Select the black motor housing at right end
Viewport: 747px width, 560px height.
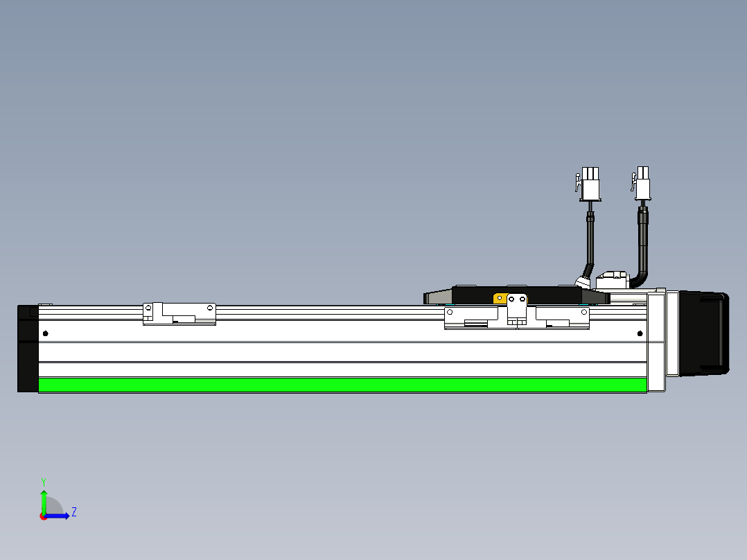point(703,333)
